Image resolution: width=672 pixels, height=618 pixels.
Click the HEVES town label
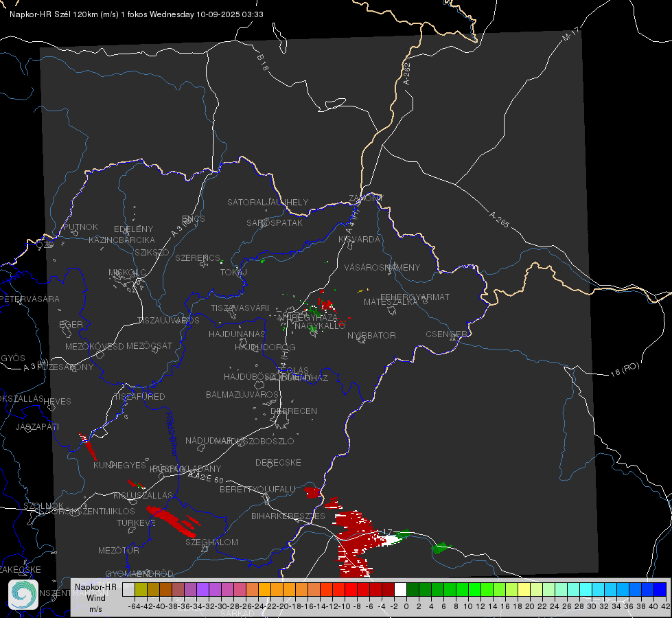[57, 402]
